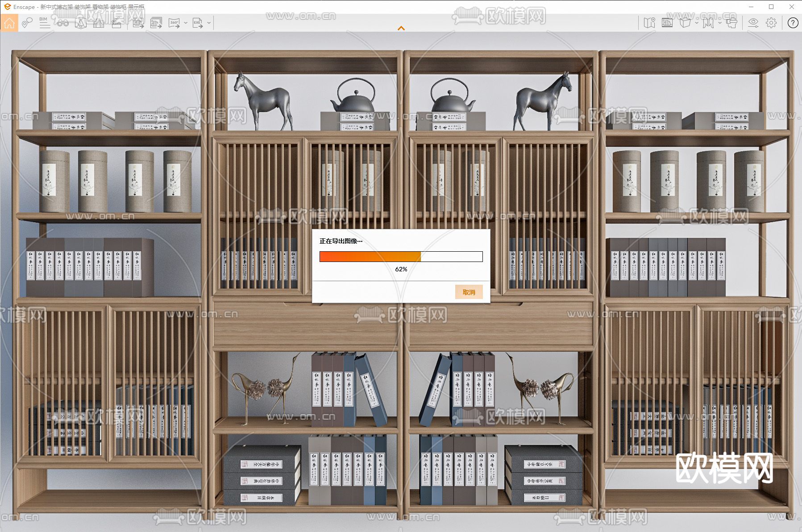802x532 pixels.
Task: Close the Enscape window
Action: pyautogui.click(x=792, y=7)
